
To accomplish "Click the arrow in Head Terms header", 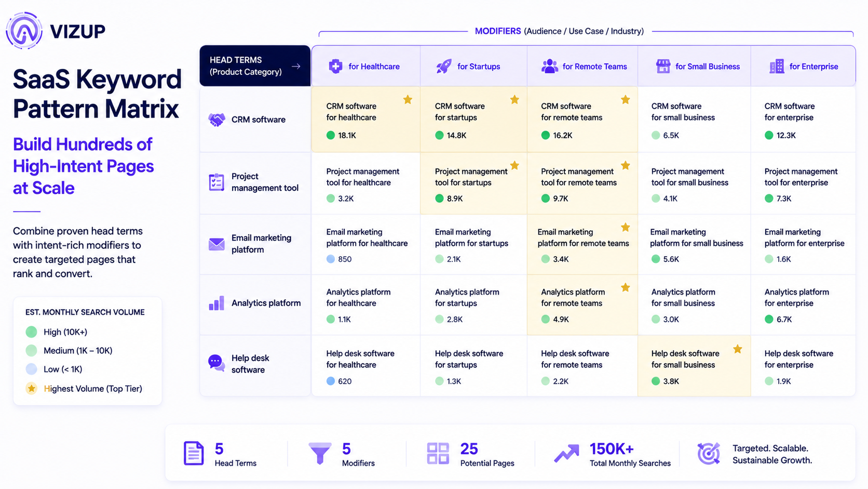I will 296,67.
